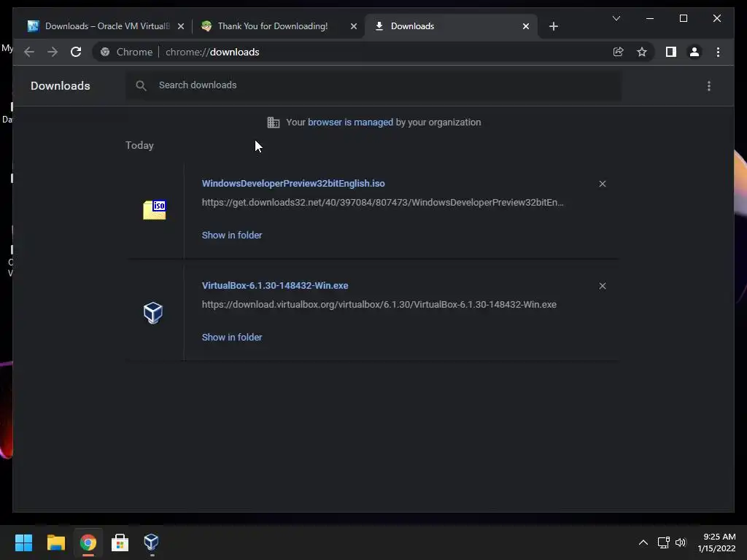This screenshot has width=747, height=560.
Task: Open a new tab with the plus button
Action: pos(553,26)
